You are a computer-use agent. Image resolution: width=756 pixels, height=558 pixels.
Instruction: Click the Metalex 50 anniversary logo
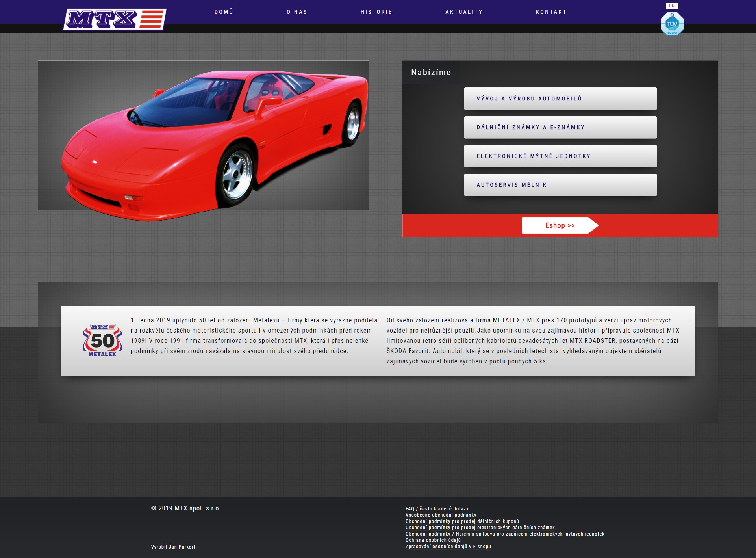tap(102, 340)
